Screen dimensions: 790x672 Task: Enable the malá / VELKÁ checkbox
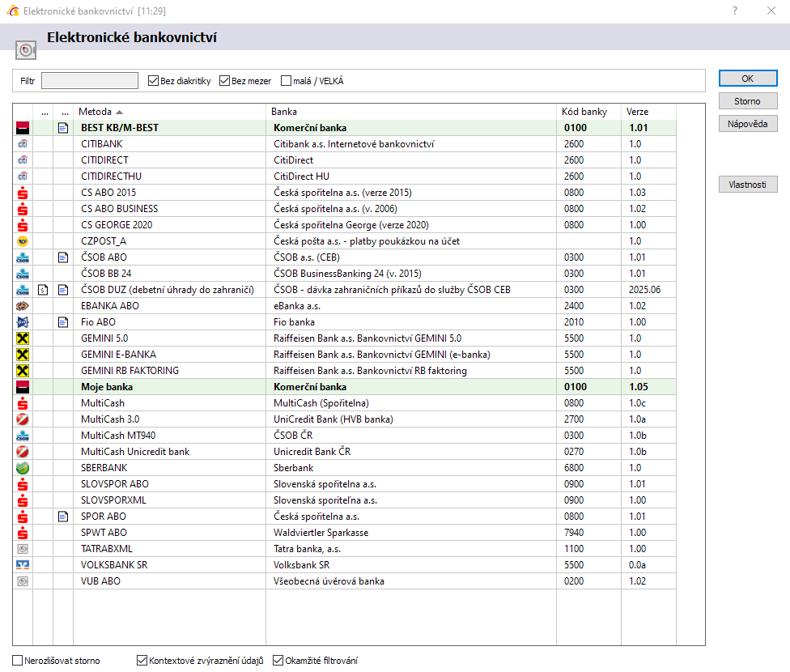click(x=287, y=81)
